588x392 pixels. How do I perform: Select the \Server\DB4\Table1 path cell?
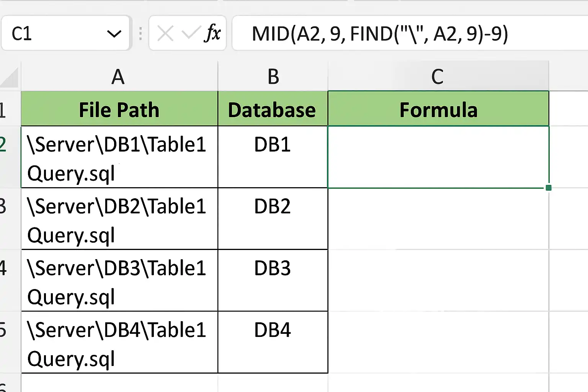119,342
